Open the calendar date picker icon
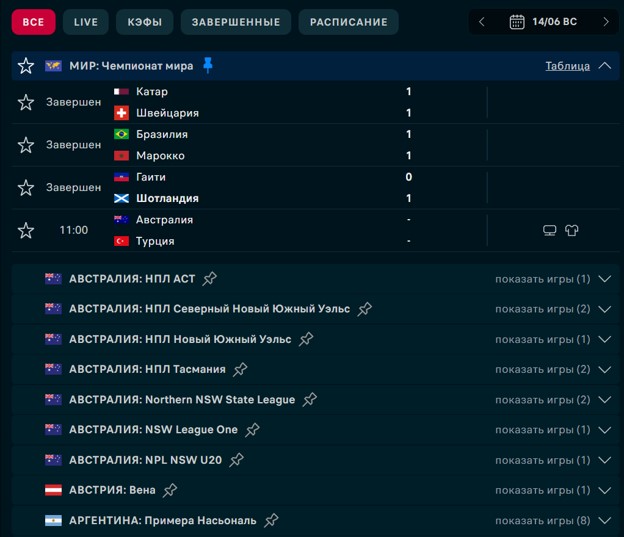Image resolution: width=624 pixels, height=537 pixels. tap(517, 21)
